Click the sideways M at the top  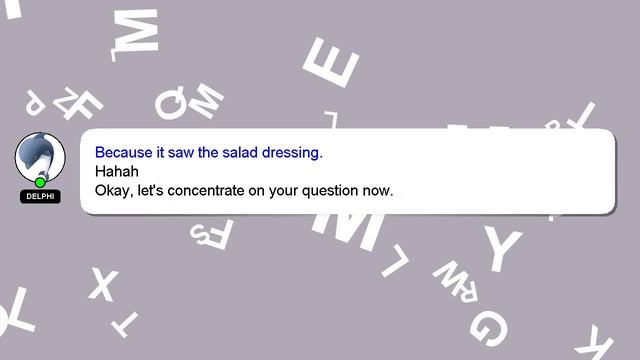(x=135, y=34)
